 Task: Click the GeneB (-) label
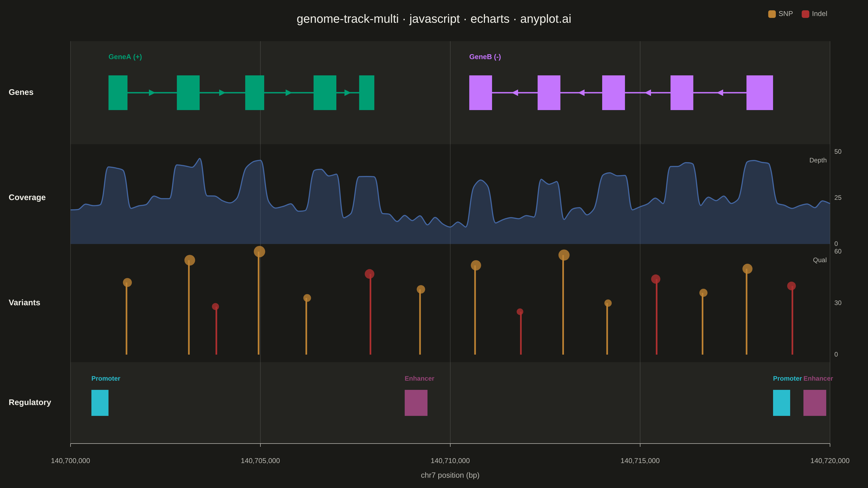[485, 57]
